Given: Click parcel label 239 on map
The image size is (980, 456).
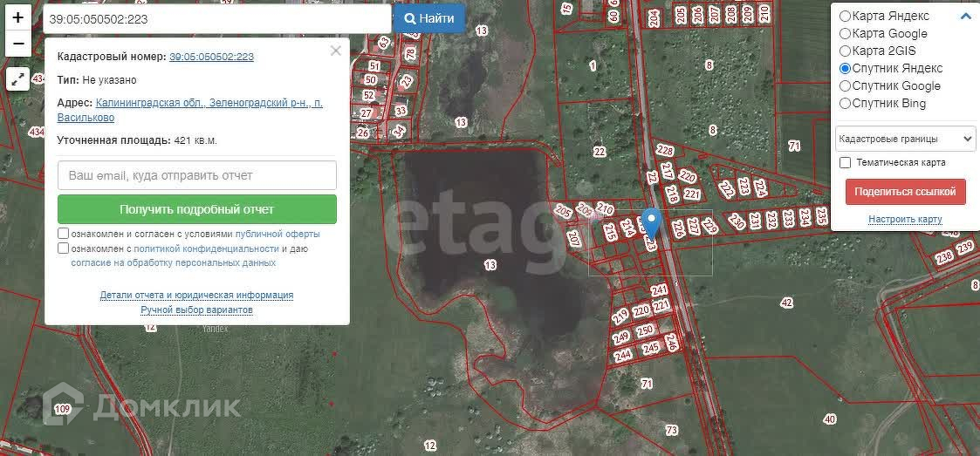Looking at the screenshot, I should [x=966, y=247].
